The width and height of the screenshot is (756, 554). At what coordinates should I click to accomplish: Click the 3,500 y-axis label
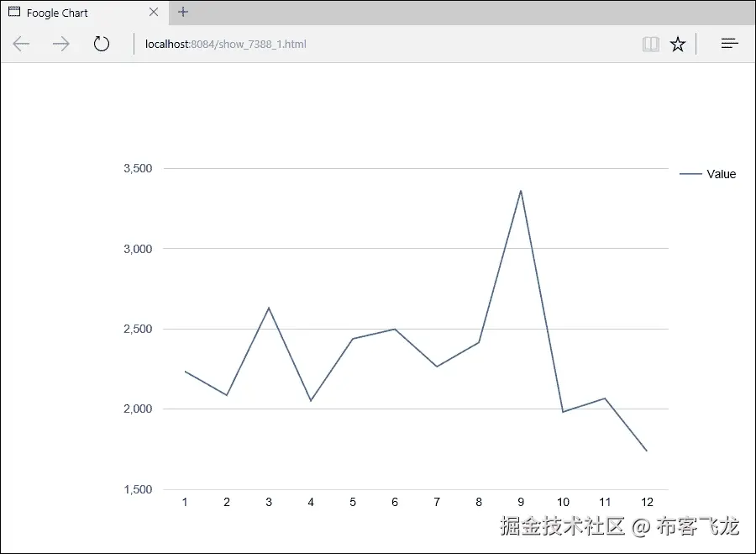click(x=138, y=168)
